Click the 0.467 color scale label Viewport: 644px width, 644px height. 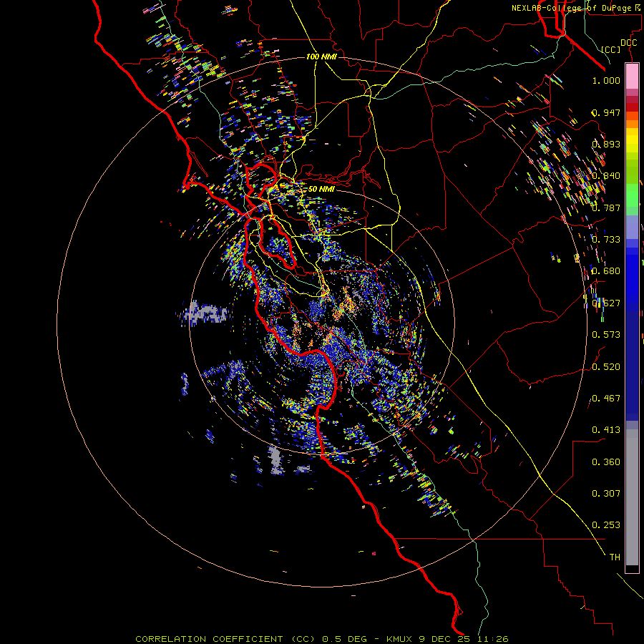(x=606, y=399)
